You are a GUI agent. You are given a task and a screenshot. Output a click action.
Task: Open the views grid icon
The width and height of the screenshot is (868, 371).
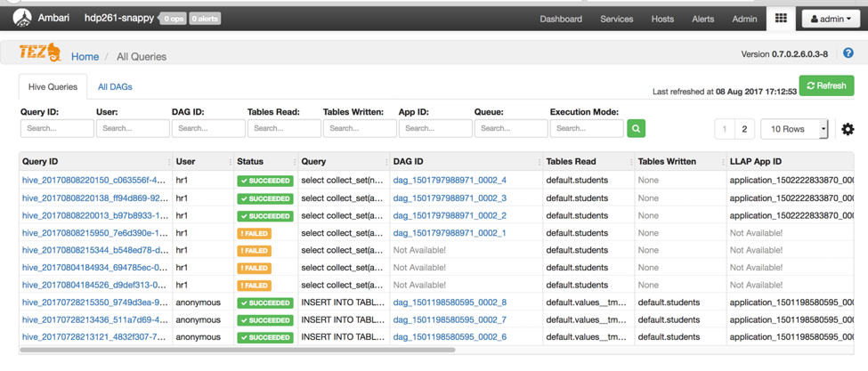[x=781, y=19]
